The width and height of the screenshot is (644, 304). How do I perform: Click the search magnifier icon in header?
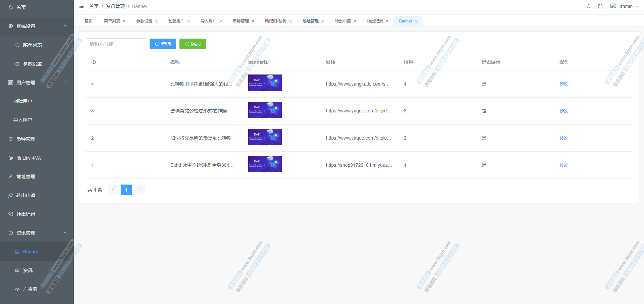[x=588, y=6]
